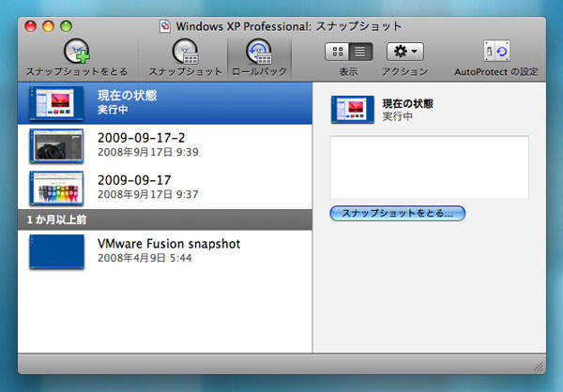Click the document proxy icon in title bar
This screenshot has width=563, height=392.
[x=165, y=26]
